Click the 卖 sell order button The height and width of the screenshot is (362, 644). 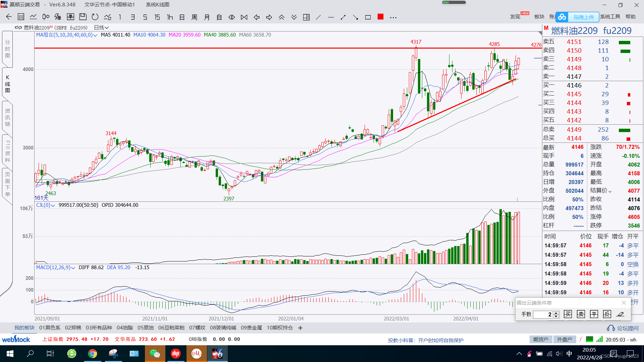(581, 314)
